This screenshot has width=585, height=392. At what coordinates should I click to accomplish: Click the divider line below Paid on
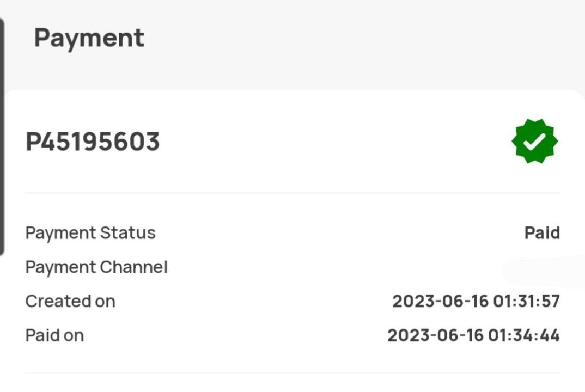coord(292,373)
